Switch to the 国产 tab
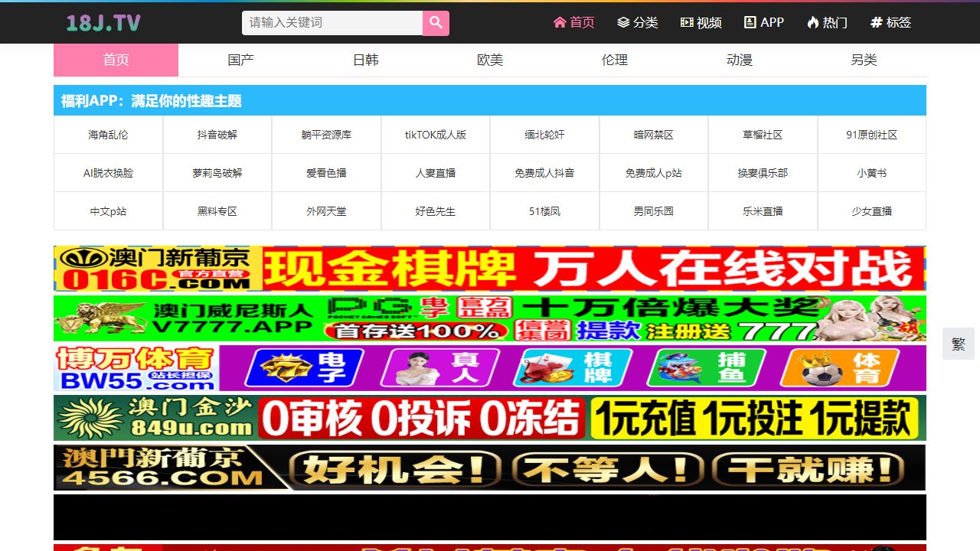This screenshot has height=551, width=980. [240, 60]
